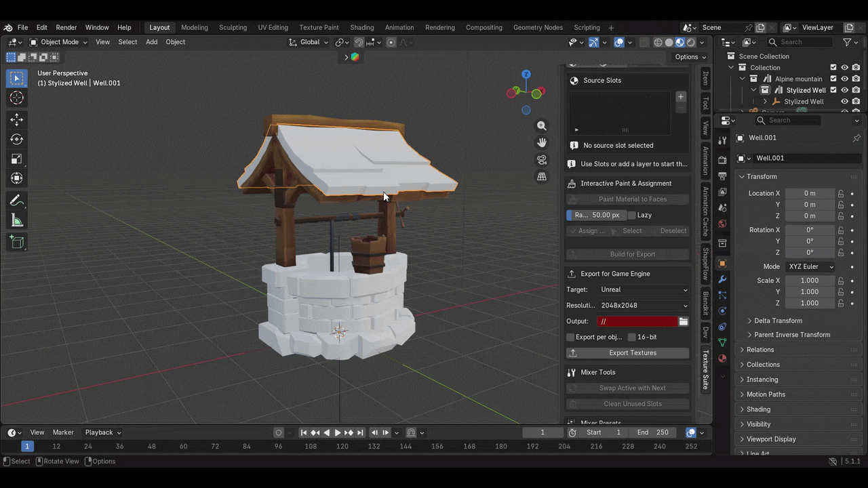Image resolution: width=868 pixels, height=488 pixels.
Task: Open the Playback popover in timeline
Action: coord(102,432)
